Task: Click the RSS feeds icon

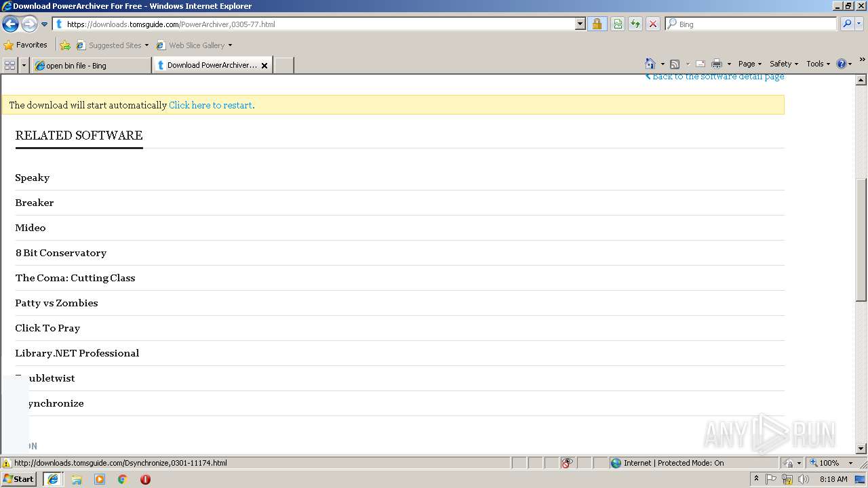Action: point(675,64)
